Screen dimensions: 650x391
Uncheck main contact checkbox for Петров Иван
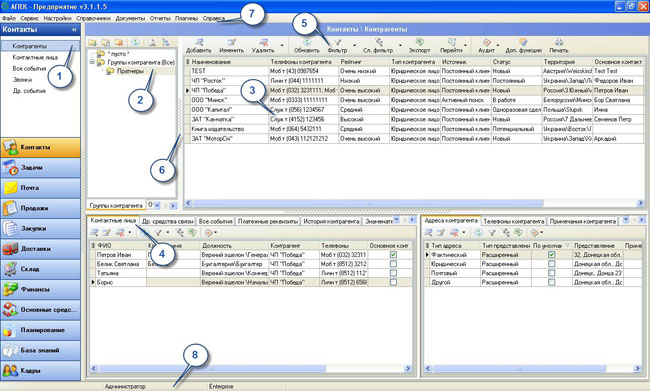tap(393, 255)
